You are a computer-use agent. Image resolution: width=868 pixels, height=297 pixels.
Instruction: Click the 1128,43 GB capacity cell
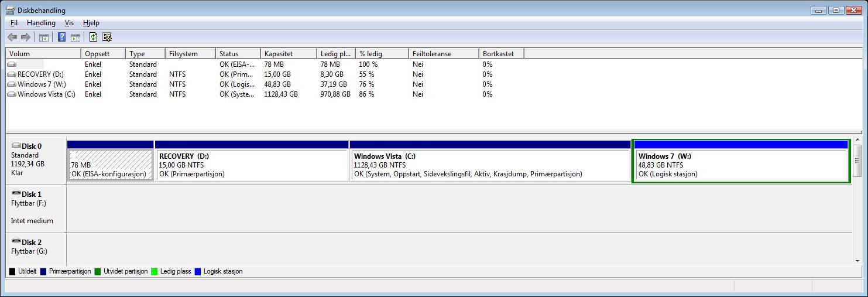[x=281, y=94]
